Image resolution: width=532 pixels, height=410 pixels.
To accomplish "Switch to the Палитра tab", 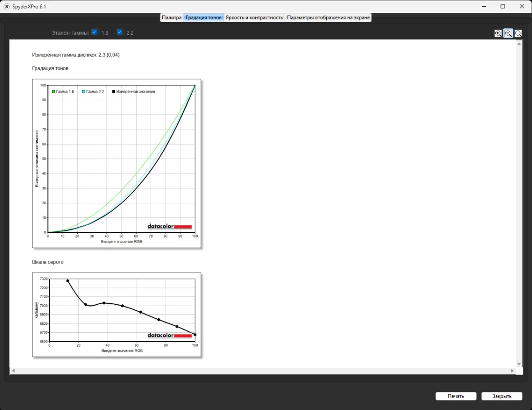I will pos(172,18).
